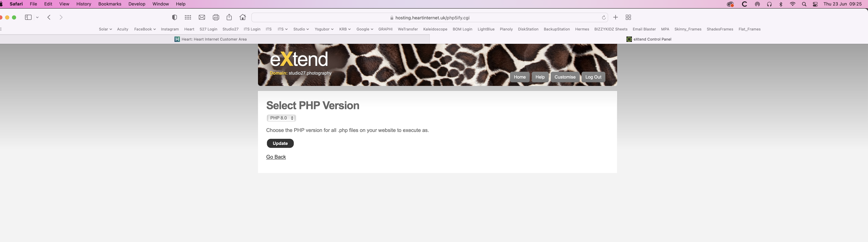Open the Email Blaster bookmark
Screen dimensions: 868x242
tap(644, 29)
